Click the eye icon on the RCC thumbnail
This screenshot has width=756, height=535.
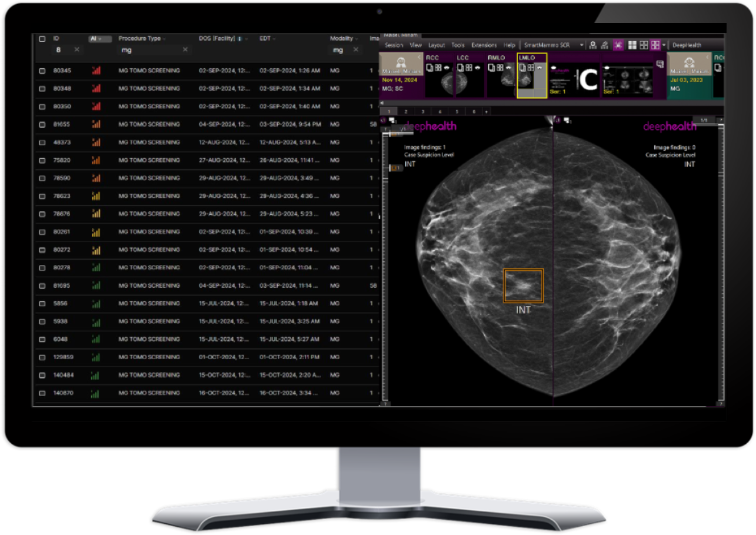point(447,67)
